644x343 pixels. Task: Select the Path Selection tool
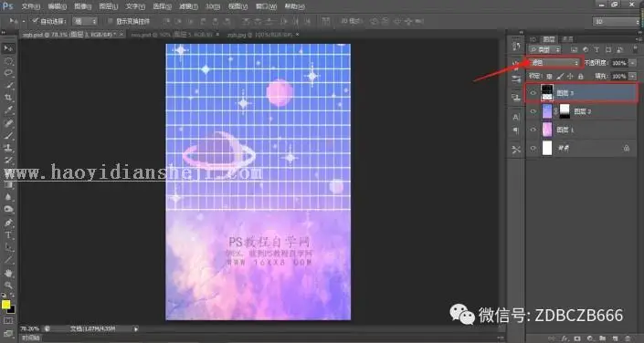pos(8,247)
